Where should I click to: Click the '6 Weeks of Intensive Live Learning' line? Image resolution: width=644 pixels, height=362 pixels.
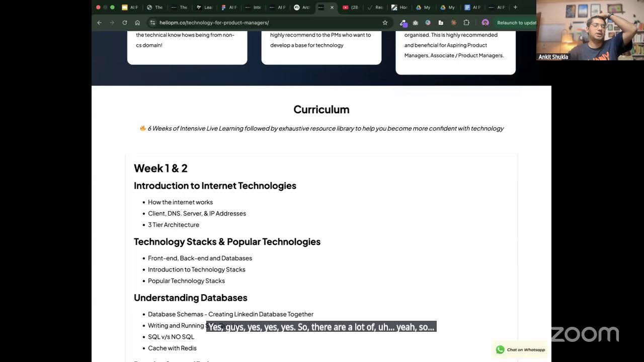[321, 129]
